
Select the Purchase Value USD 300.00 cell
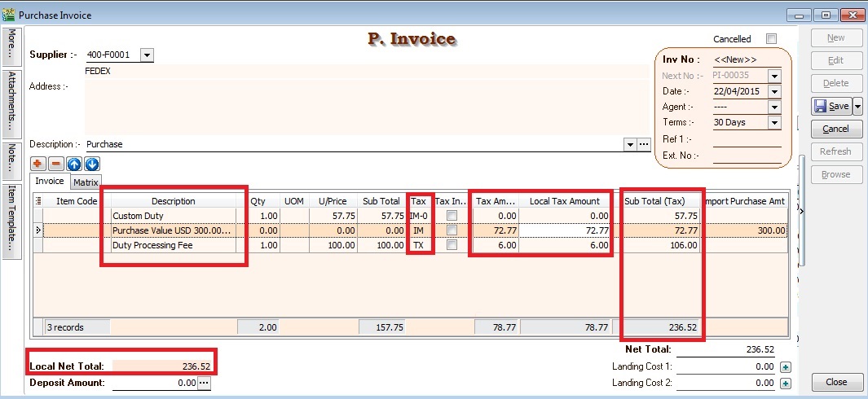[174, 230]
